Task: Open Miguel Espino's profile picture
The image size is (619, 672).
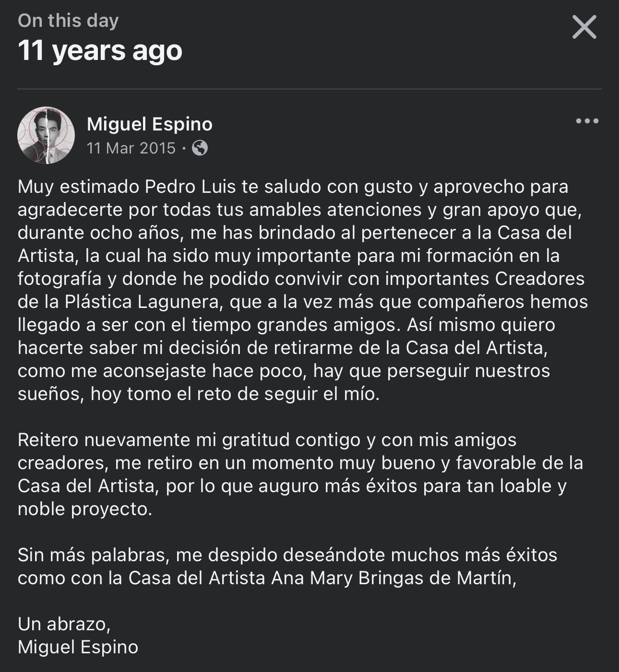Action: (x=46, y=135)
